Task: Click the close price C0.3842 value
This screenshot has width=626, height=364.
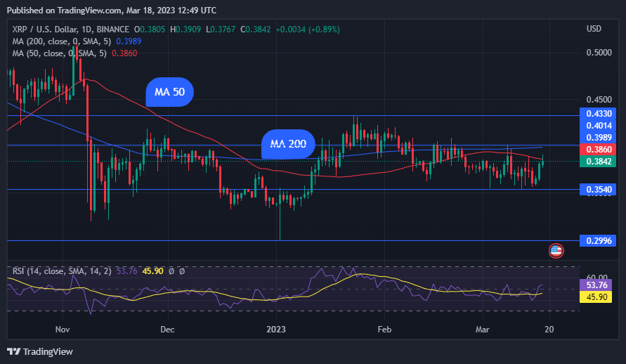Action: click(256, 30)
